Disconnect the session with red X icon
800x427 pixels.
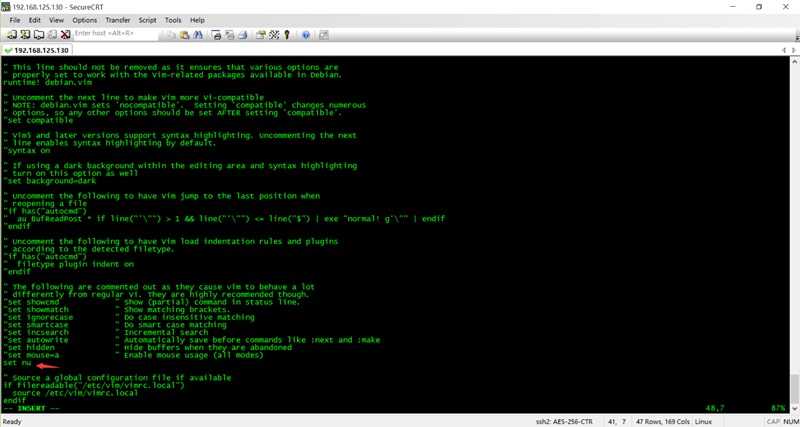tap(65, 35)
